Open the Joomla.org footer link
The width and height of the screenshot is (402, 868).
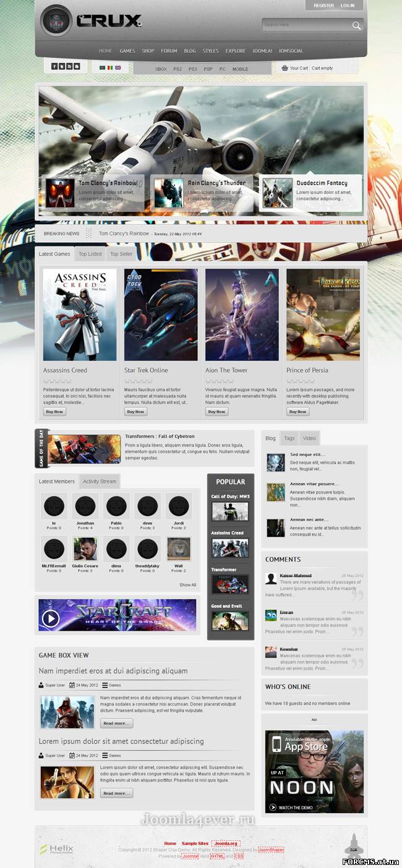tap(226, 843)
